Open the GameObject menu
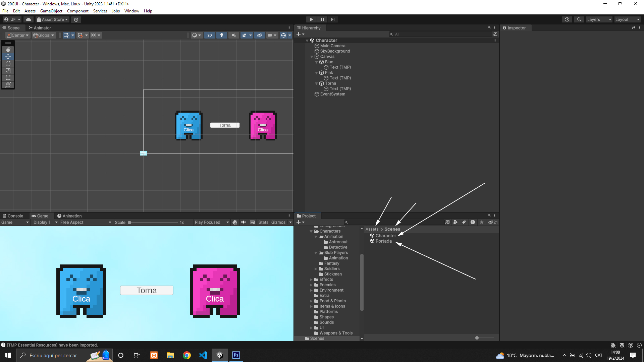Screen dimensions: 644x362 (51, 11)
